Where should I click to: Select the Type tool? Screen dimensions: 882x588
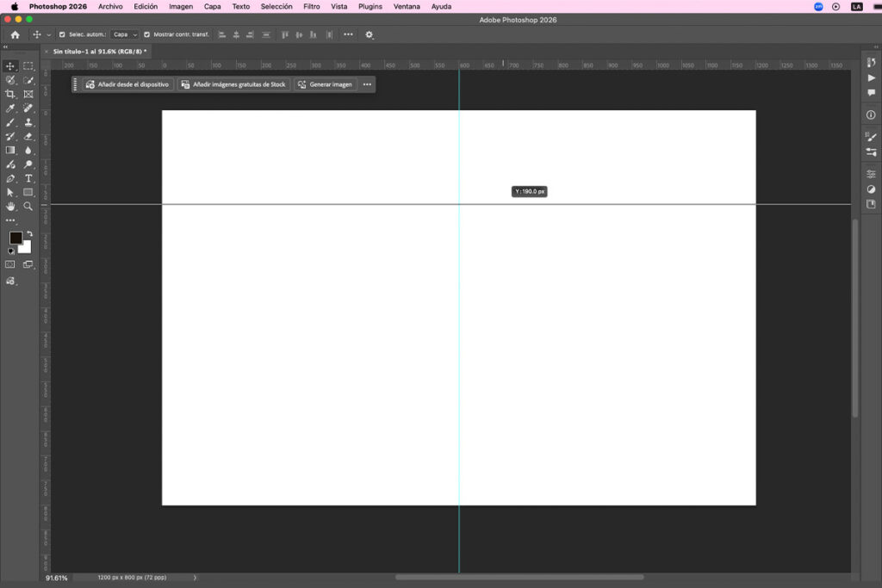tap(28, 179)
